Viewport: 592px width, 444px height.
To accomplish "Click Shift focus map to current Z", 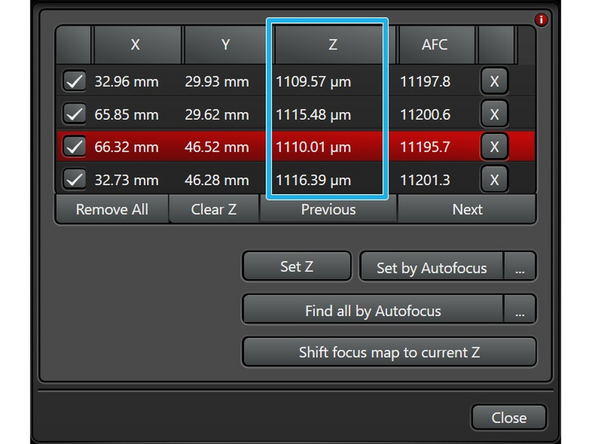I will coord(389,352).
